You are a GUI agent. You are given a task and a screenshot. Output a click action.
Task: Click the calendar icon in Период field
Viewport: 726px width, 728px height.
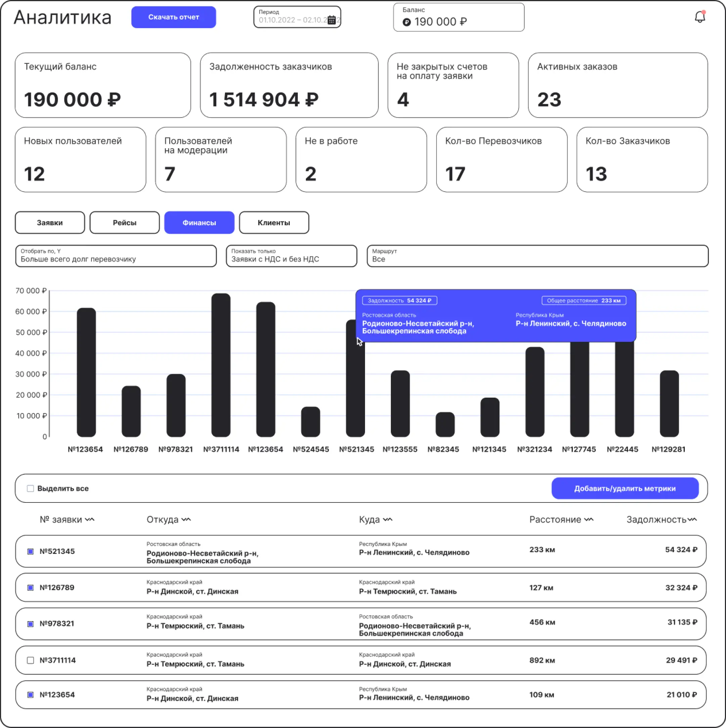pyautogui.click(x=331, y=20)
